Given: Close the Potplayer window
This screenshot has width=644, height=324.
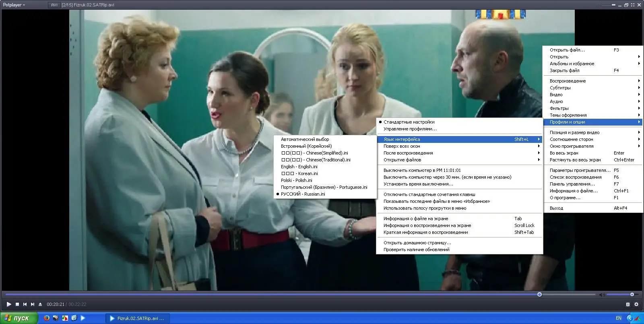Looking at the screenshot, I should [639, 5].
